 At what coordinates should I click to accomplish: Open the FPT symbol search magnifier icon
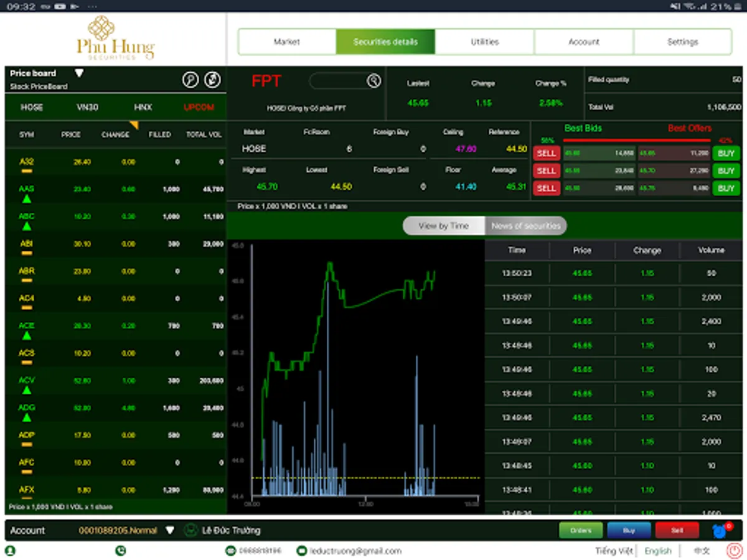[x=374, y=81]
